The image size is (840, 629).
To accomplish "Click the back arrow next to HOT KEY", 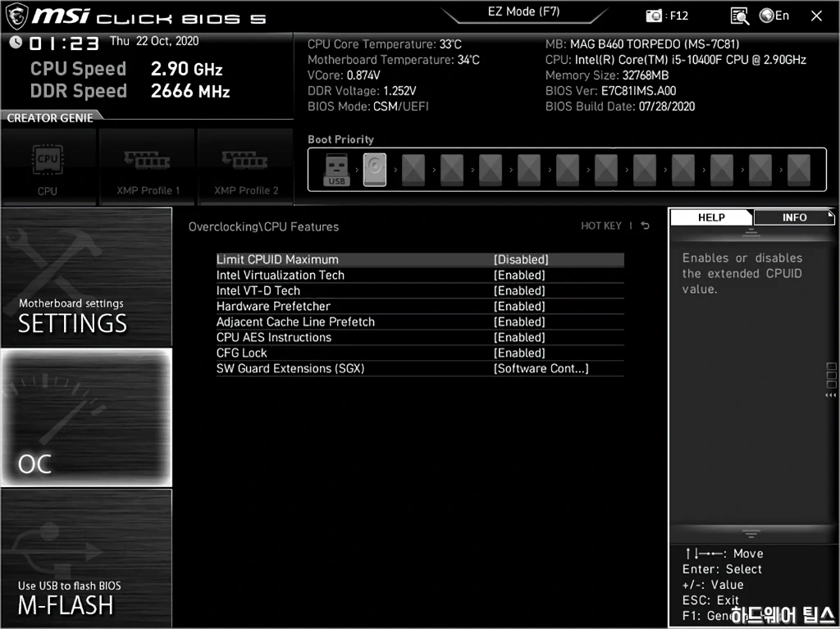I will (646, 226).
